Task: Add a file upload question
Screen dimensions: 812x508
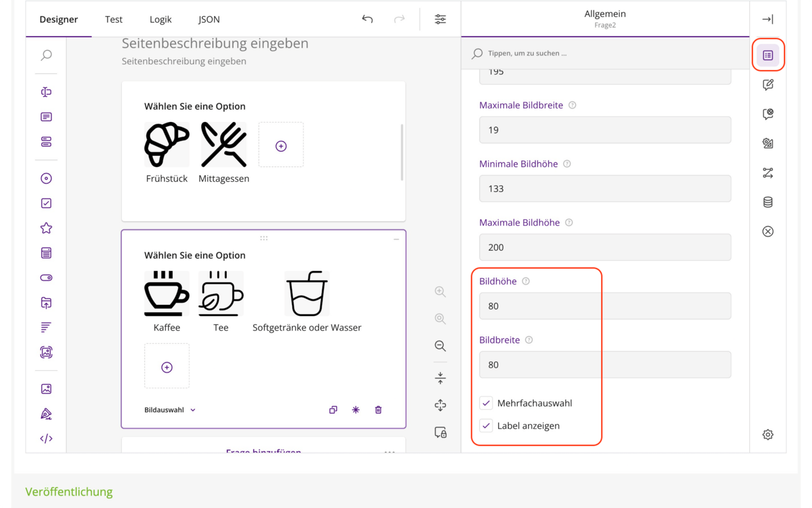Action: (46, 302)
